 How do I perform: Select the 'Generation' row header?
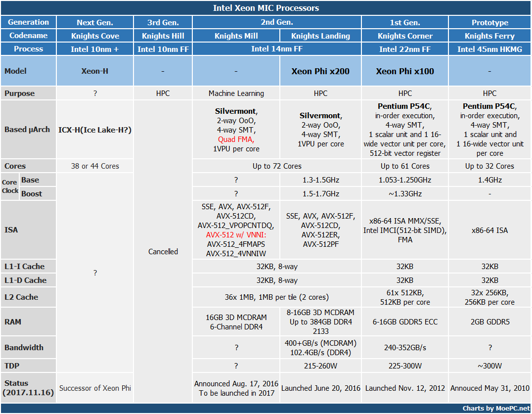(29, 22)
